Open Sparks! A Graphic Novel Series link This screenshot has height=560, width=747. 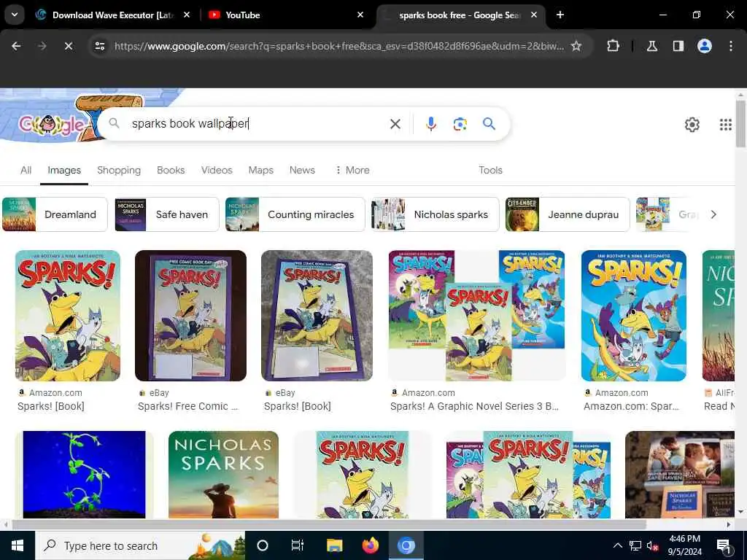coord(474,406)
